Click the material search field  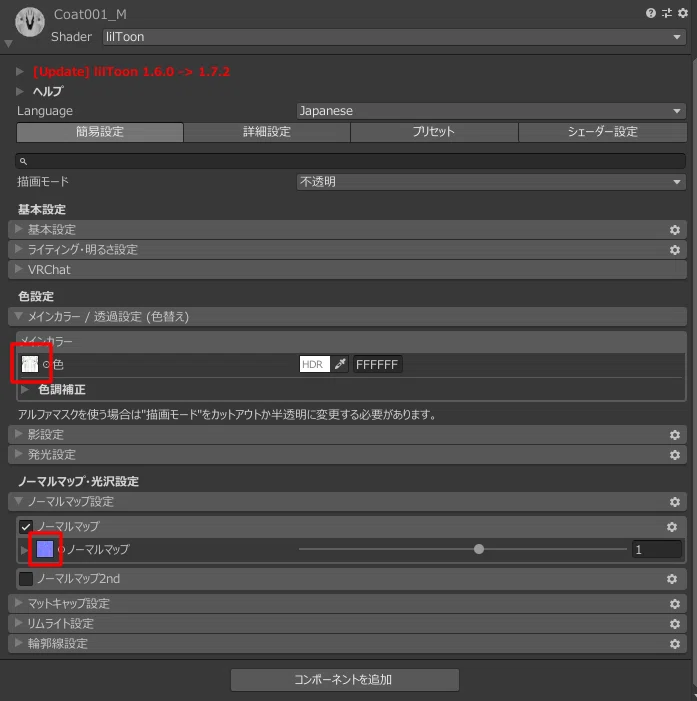(x=350, y=161)
